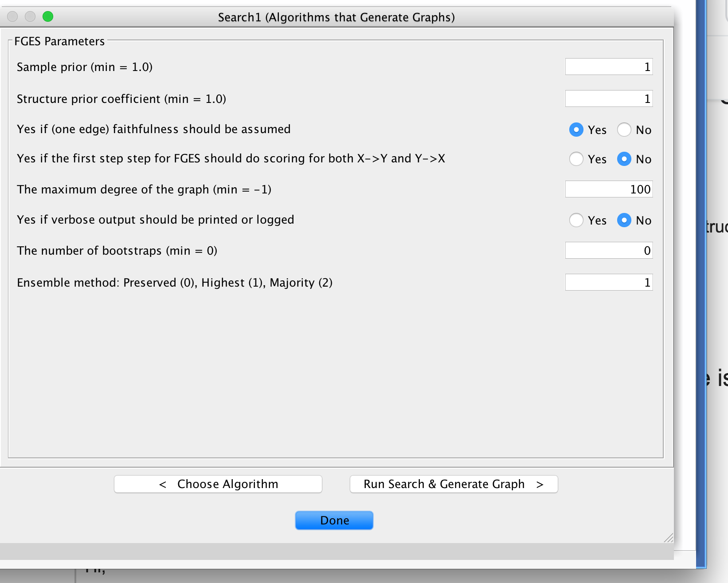Click the green zoom window button
This screenshot has height=583, width=728.
click(48, 16)
